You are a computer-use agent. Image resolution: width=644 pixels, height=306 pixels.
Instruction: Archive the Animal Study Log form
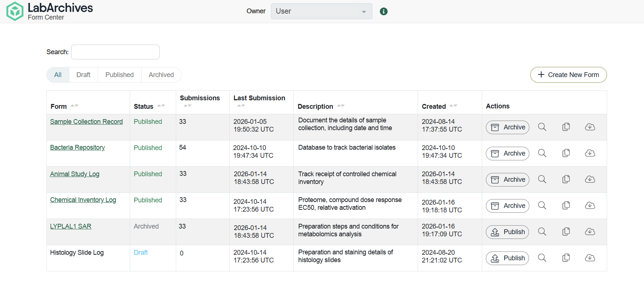pyautogui.click(x=508, y=180)
